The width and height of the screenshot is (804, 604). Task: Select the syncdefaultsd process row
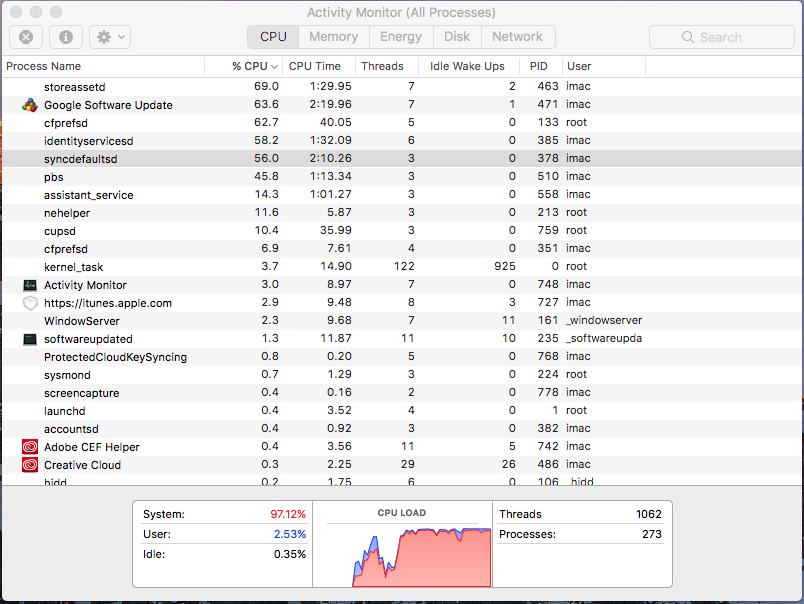(403, 158)
